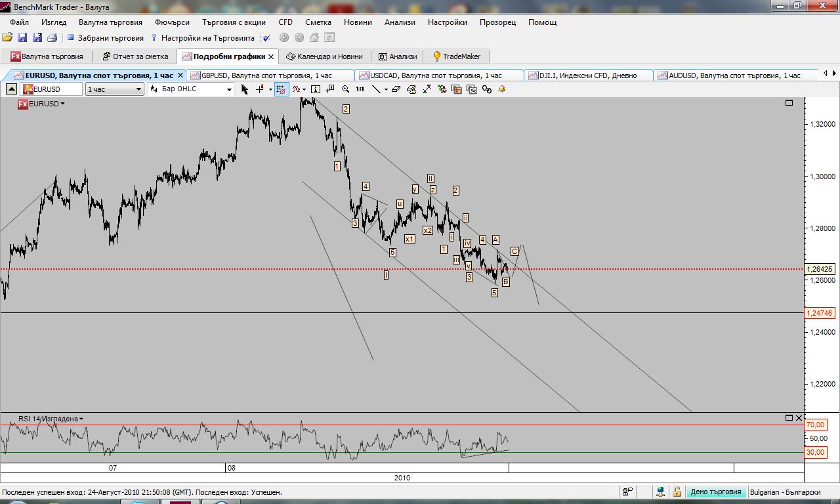
Task: Toggle the checkmark icon in main toolbar
Action: pyautogui.click(x=267, y=38)
